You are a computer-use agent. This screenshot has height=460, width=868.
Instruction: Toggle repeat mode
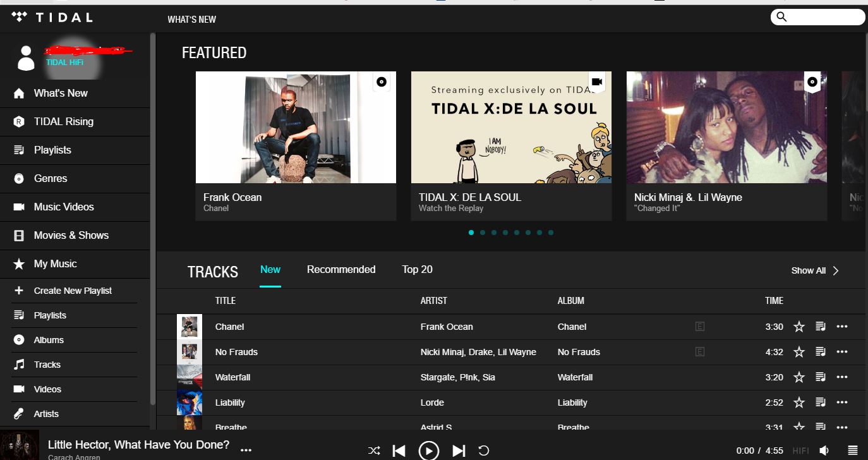pyautogui.click(x=484, y=451)
